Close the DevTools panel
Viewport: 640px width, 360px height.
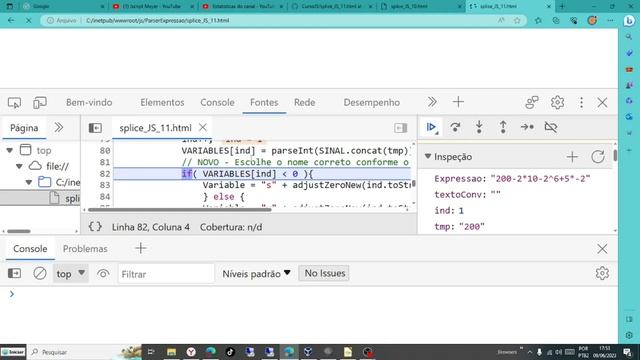point(602,102)
